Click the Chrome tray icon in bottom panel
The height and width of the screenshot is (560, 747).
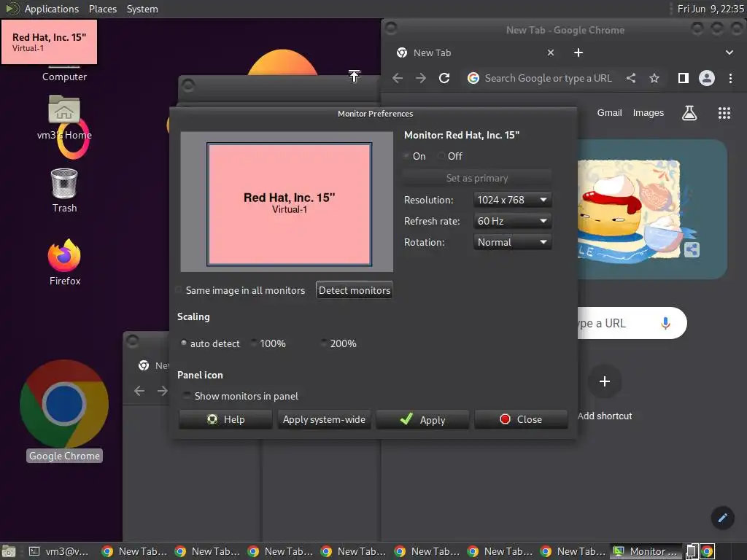707,551
